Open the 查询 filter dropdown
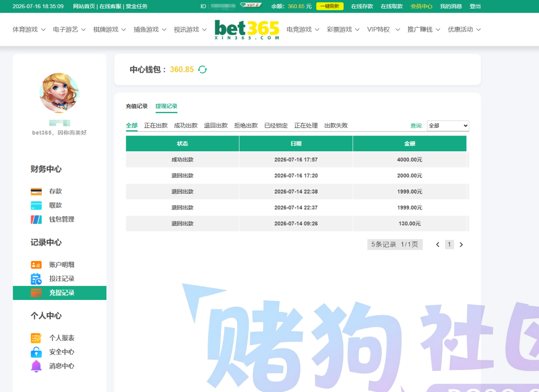The height and width of the screenshot is (392, 539). tap(448, 126)
